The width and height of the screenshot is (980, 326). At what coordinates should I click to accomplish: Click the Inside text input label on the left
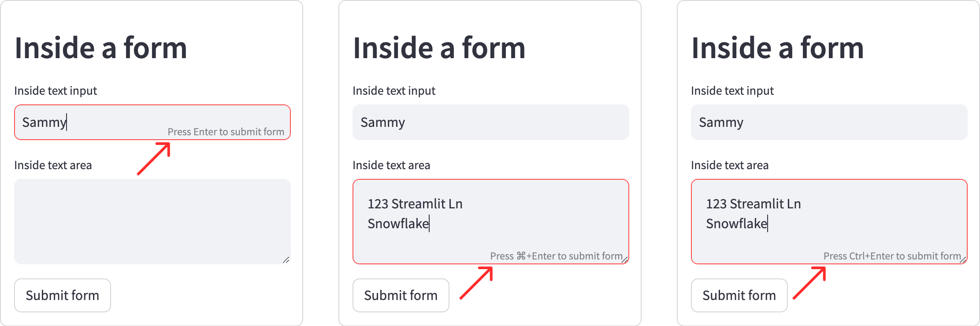(x=56, y=90)
